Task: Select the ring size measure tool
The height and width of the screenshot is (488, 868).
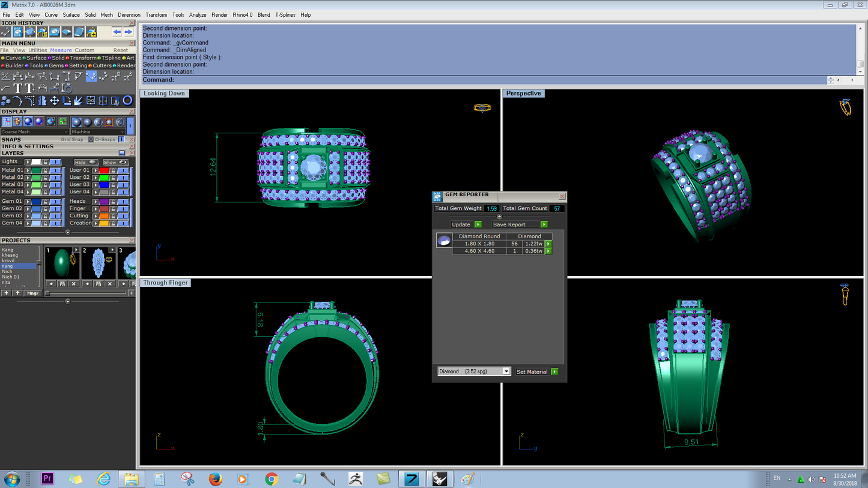Action: [66, 89]
